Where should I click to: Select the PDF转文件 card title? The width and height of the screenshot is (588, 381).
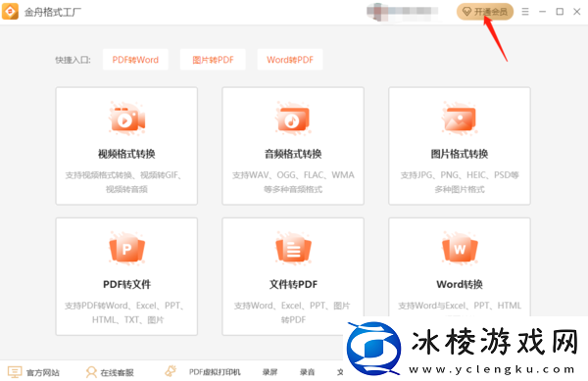pyautogui.click(x=126, y=284)
